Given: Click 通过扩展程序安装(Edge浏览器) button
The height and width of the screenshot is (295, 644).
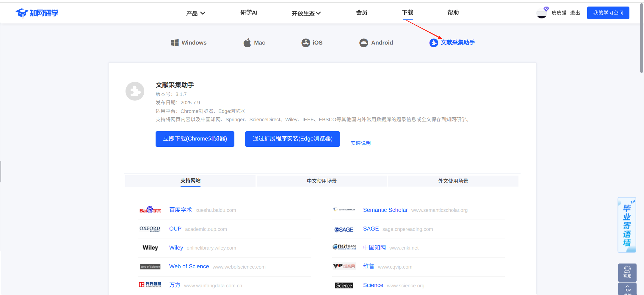Looking at the screenshot, I should coord(292,139).
